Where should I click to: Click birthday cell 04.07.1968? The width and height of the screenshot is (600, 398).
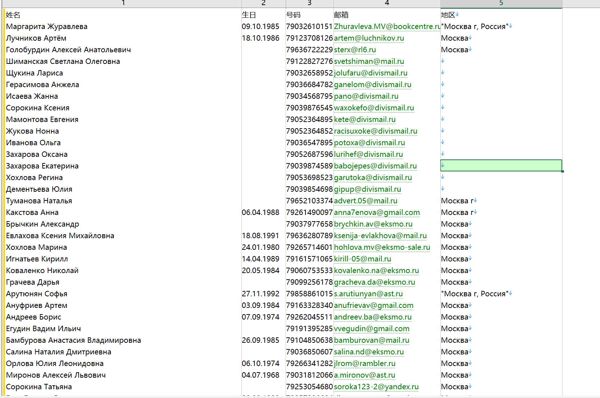click(261, 375)
